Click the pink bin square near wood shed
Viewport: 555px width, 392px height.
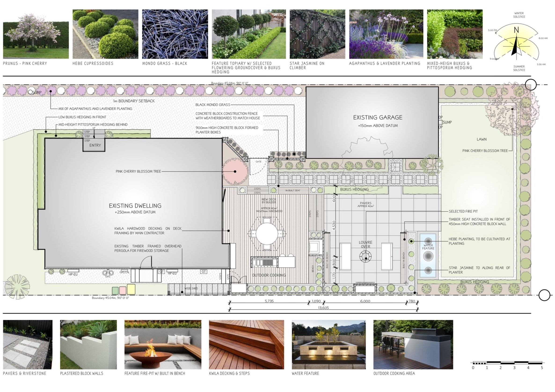tap(123, 290)
